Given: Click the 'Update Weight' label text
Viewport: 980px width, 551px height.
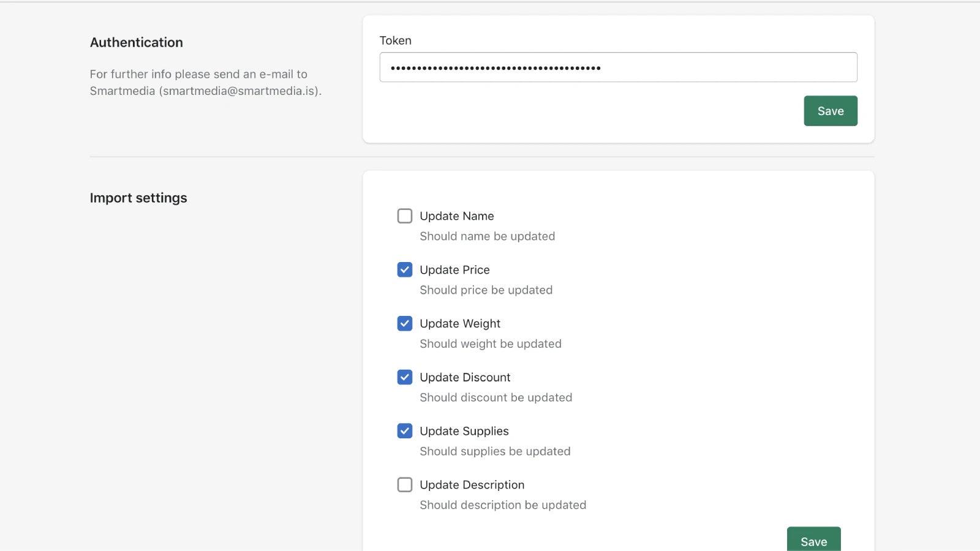Looking at the screenshot, I should 459,324.
